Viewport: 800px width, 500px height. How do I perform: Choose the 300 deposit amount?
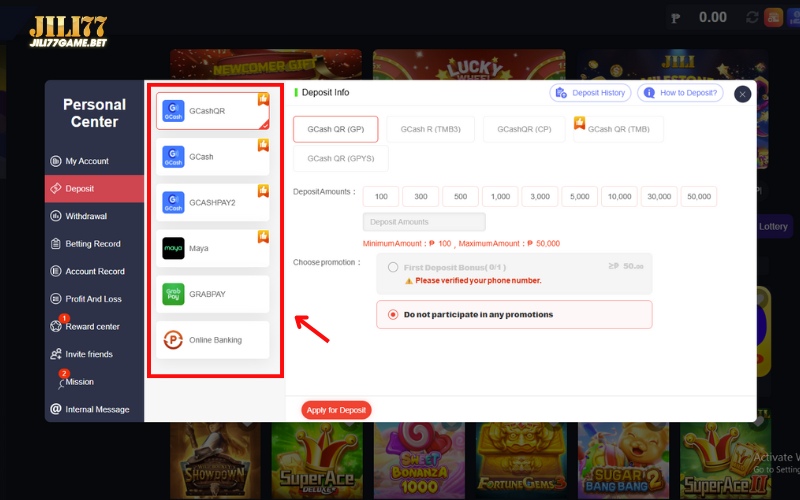click(421, 196)
